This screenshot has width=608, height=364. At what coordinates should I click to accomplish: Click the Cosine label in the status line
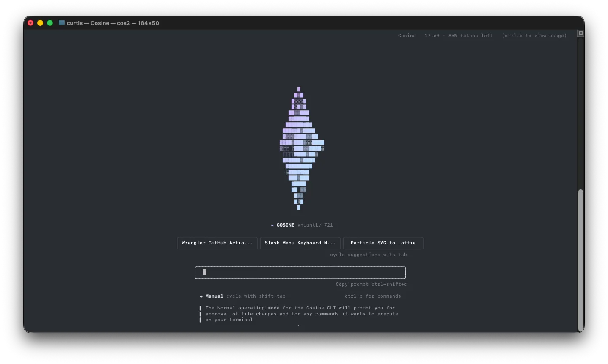point(407,36)
